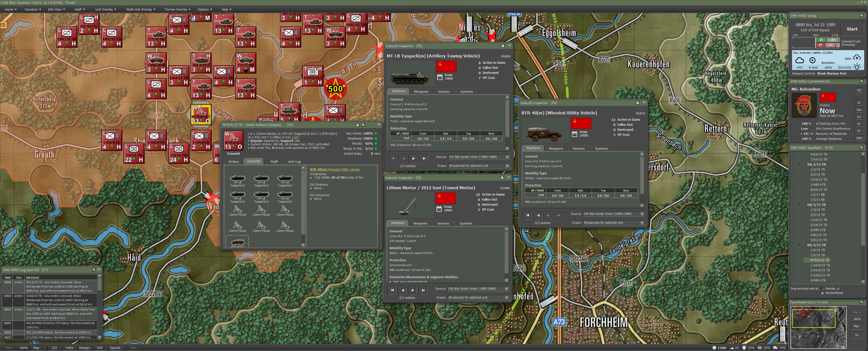
Task: Collapse the HQ 2/15 TR tree node
Action: [x=799, y=165]
